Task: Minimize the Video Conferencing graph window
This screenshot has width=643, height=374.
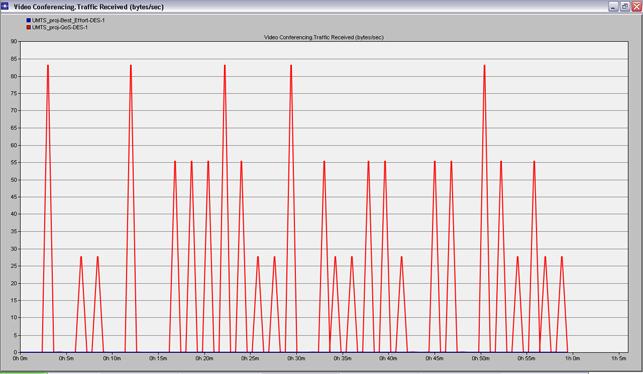Action: click(x=613, y=7)
